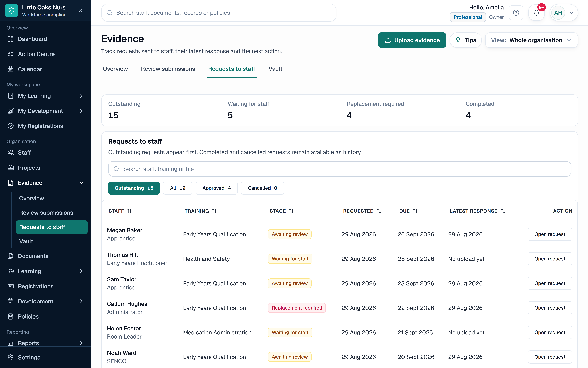Open request for Sam Taylor
Image resolution: width=588 pixels, height=368 pixels.
550,283
